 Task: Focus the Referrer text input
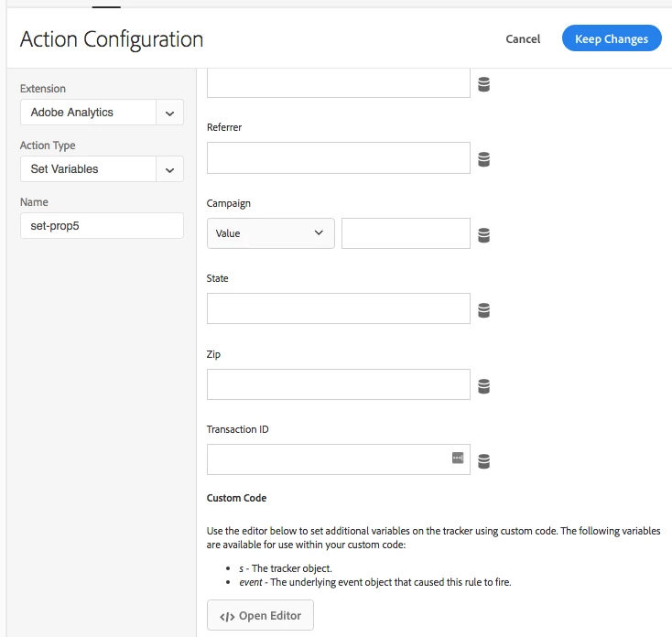[x=338, y=158]
